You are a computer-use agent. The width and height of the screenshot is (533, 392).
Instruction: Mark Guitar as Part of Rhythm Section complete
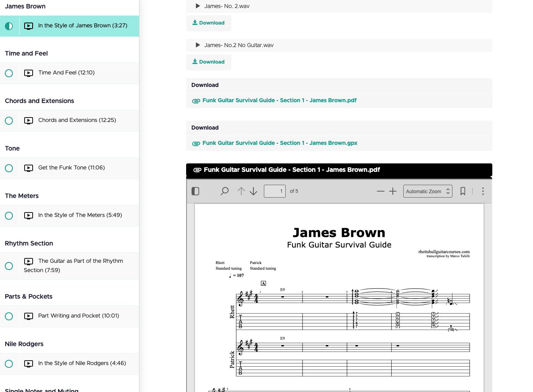point(9,266)
